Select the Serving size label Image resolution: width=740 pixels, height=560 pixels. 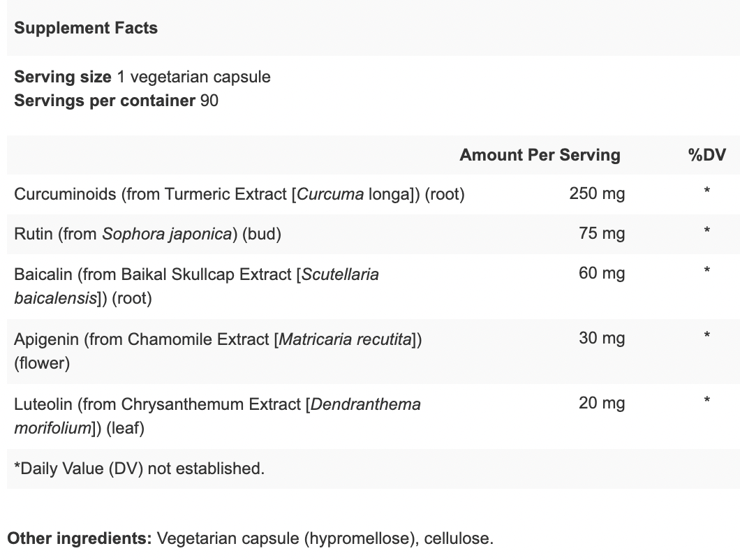63,77
